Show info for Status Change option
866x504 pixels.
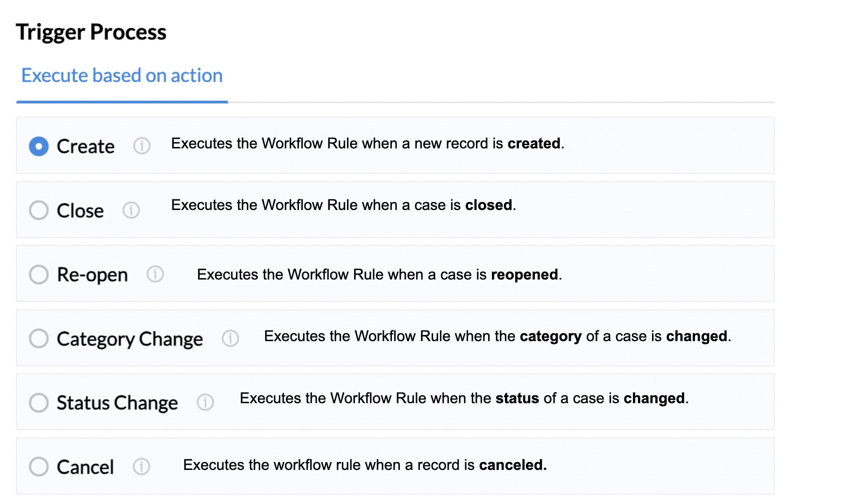coord(205,402)
